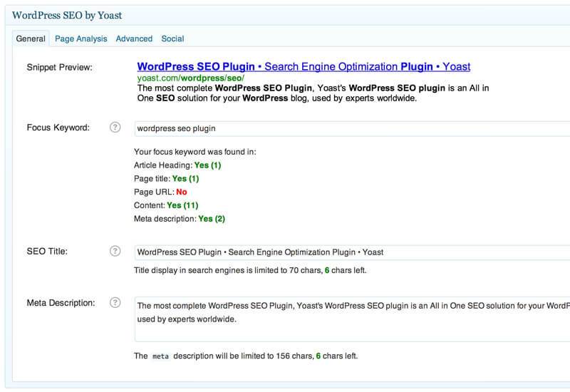
Task: Focus the Focus Keyword input field
Action: 349,129
